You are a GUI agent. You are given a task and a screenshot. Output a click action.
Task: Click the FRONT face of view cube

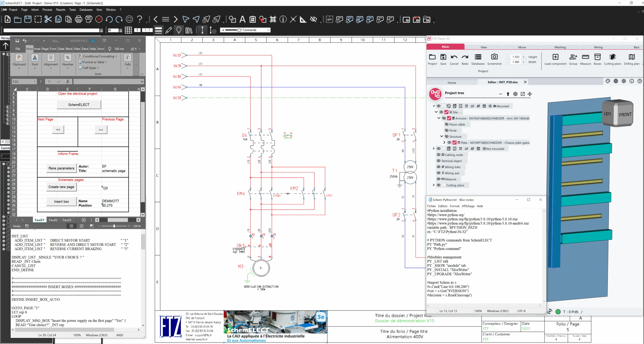[x=625, y=115]
